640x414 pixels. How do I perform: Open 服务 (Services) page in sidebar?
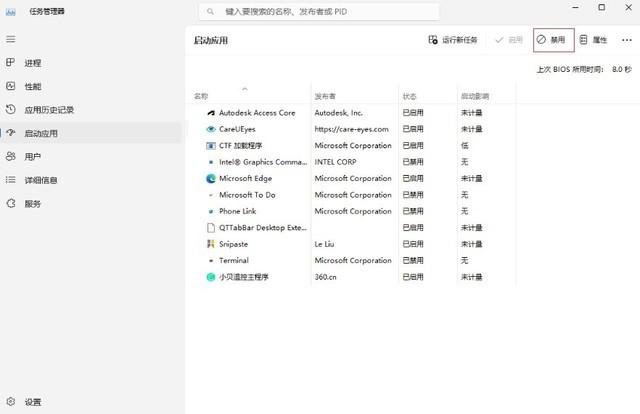(91, 203)
